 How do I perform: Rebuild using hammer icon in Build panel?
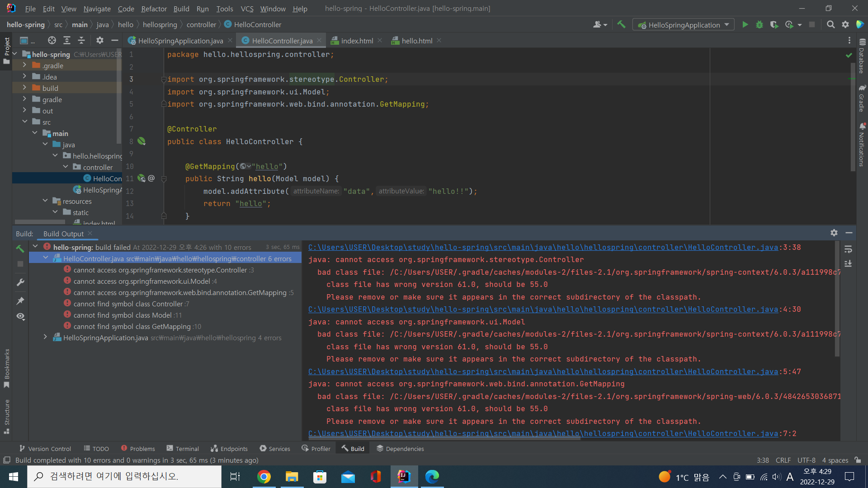(20, 249)
